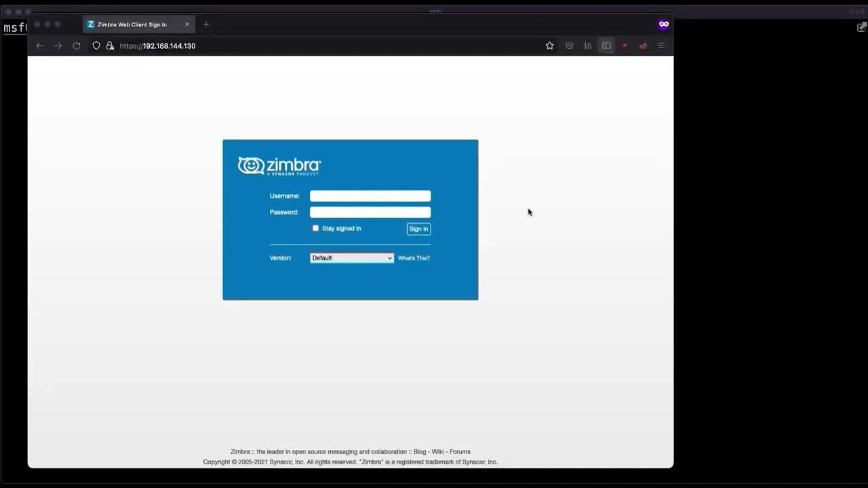Enable the Stay signed in checkbox
The width and height of the screenshot is (868, 488).
[315, 228]
